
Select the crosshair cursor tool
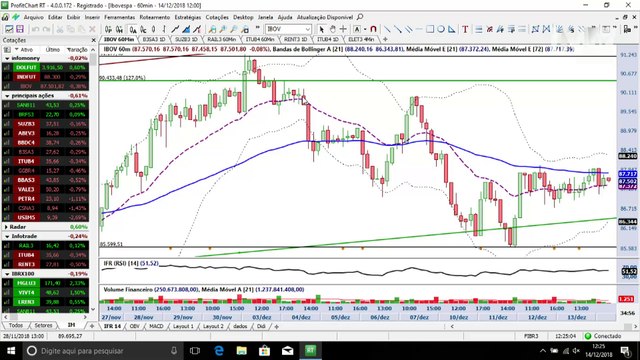(x=343, y=29)
